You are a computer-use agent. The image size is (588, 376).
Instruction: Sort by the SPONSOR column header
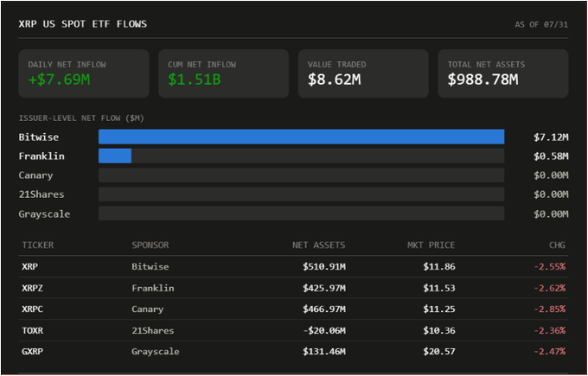coord(150,245)
